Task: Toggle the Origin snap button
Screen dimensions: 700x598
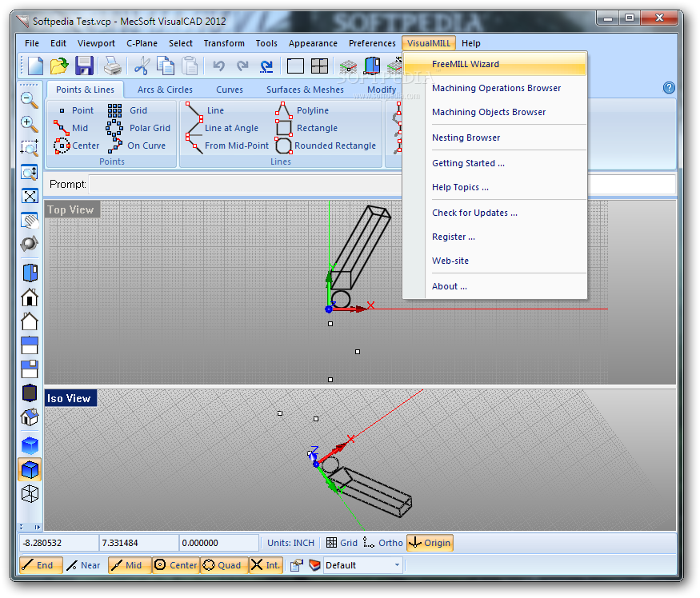Action: pos(430,543)
